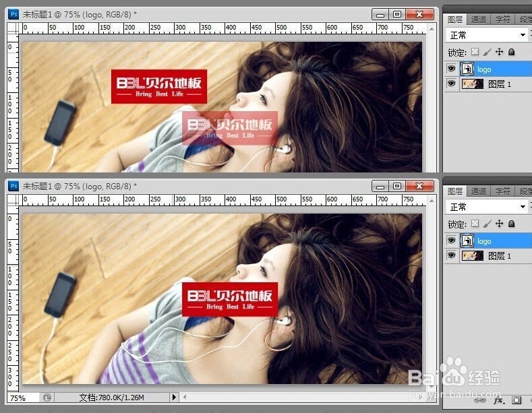This screenshot has width=532, height=413.
Task: Click lock all padlock in upper Layers panel
Action: tap(511, 52)
